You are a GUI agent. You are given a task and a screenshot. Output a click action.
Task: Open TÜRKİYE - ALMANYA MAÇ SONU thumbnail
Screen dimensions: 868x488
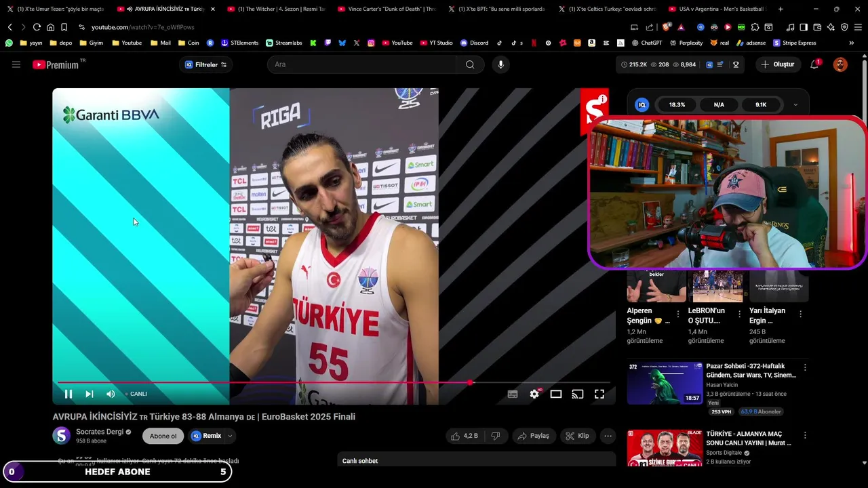(665, 448)
